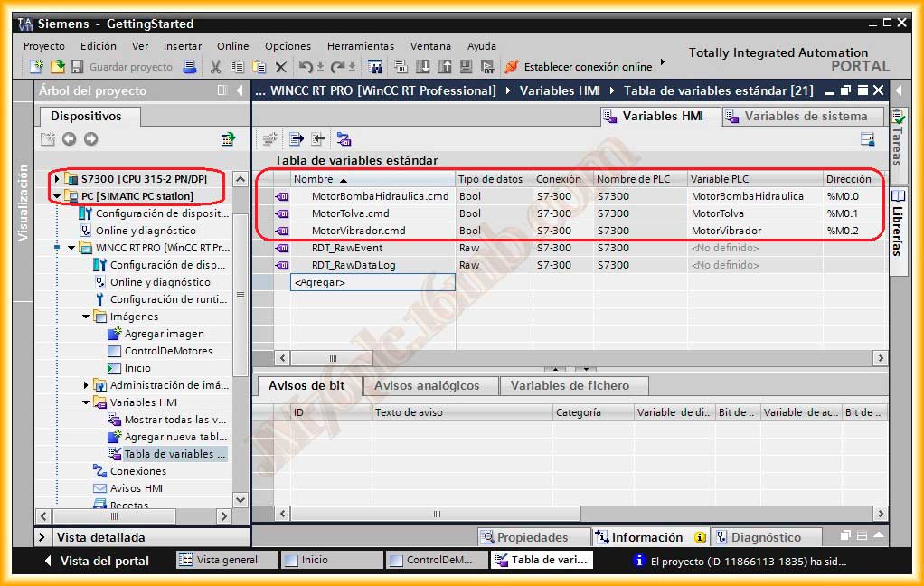Click the export variables icon in table toolbar

point(296,139)
